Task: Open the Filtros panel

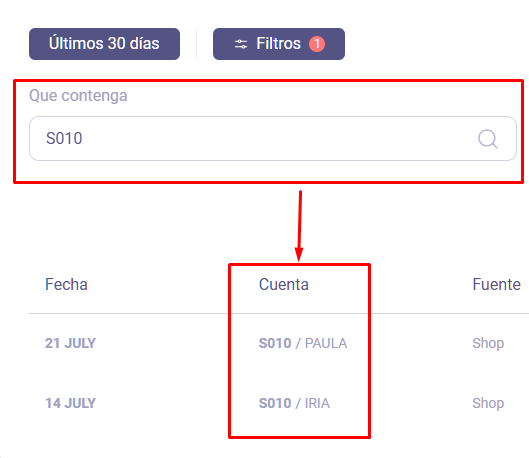Action: [x=279, y=44]
